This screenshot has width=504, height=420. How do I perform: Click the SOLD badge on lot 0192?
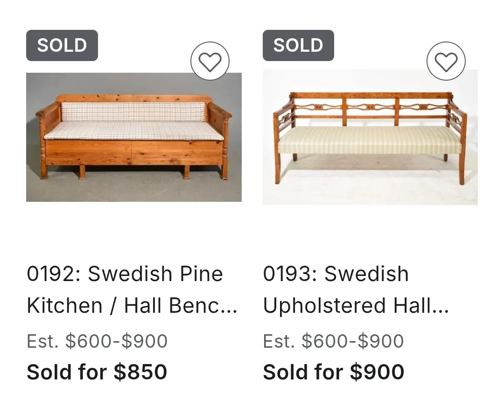coord(62,45)
